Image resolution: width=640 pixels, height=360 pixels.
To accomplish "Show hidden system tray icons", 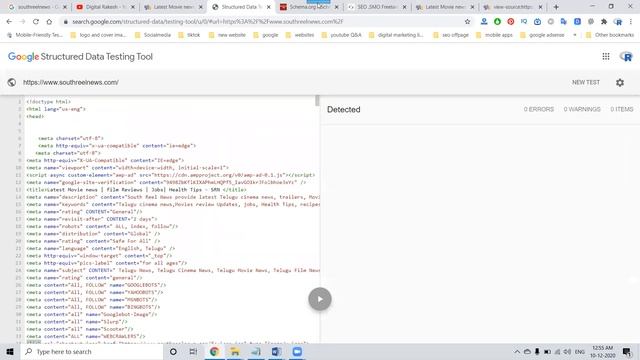I will coord(517,352).
